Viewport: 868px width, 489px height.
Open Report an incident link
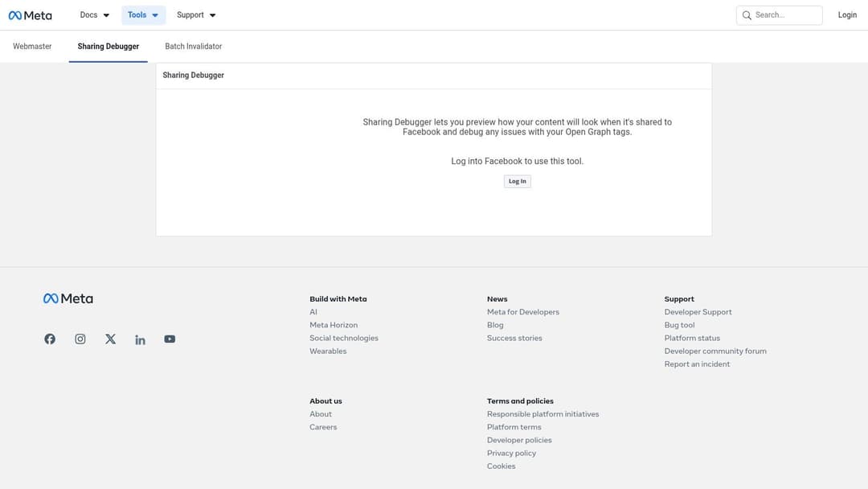click(x=698, y=364)
